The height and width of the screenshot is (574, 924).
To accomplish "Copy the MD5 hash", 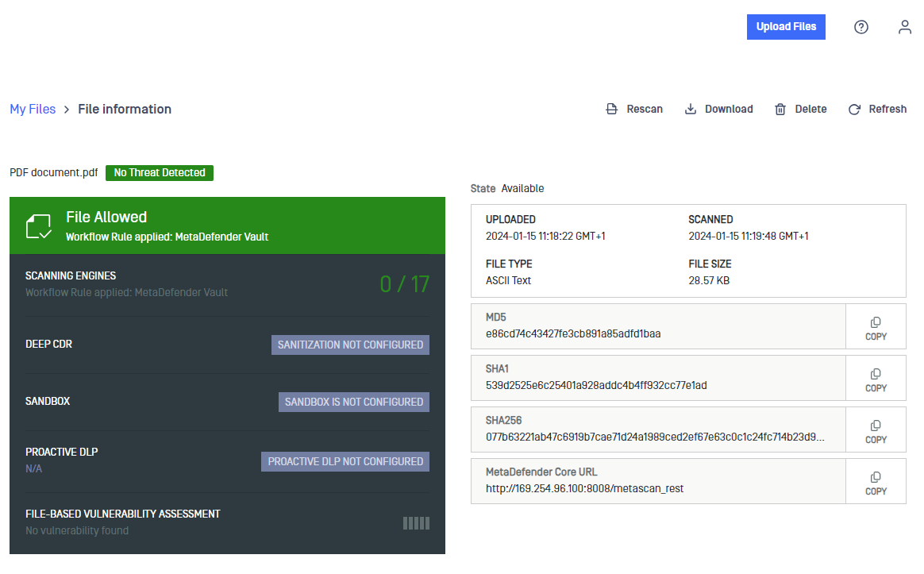I will point(876,327).
